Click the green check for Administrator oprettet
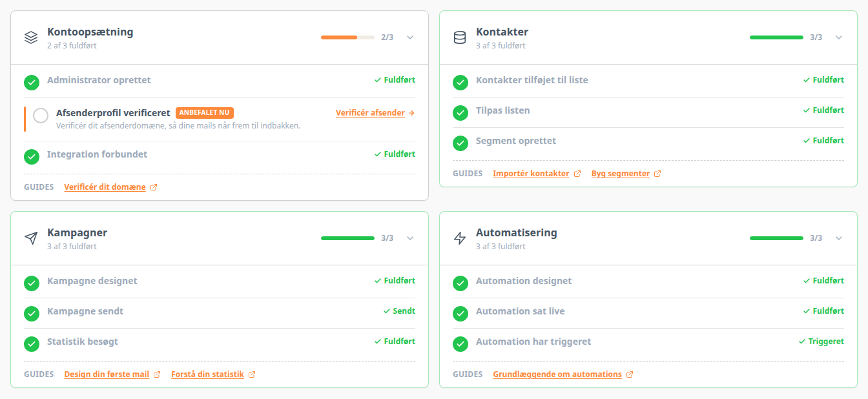 click(x=32, y=83)
